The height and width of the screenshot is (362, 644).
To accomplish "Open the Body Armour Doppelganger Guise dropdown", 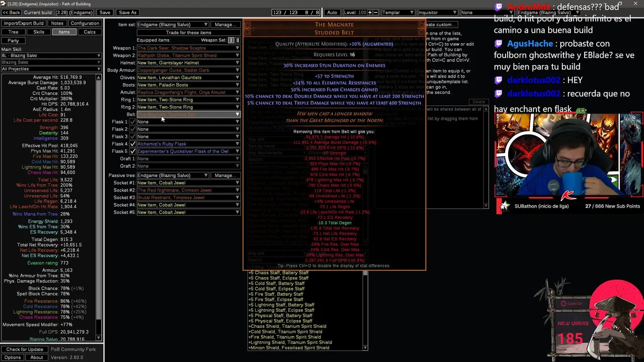I will pyautogui.click(x=189, y=70).
